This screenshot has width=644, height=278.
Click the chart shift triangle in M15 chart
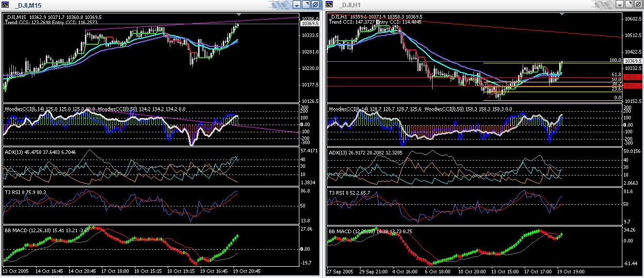[239, 14]
